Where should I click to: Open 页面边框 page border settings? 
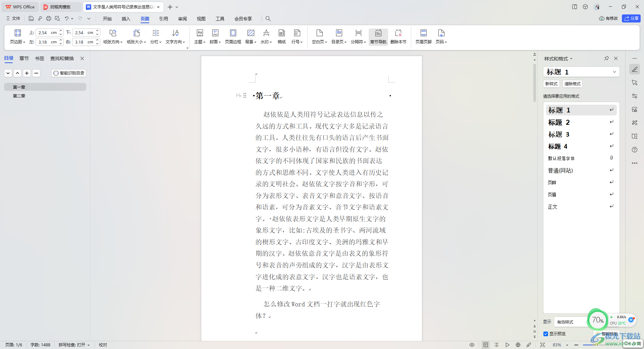(x=233, y=37)
